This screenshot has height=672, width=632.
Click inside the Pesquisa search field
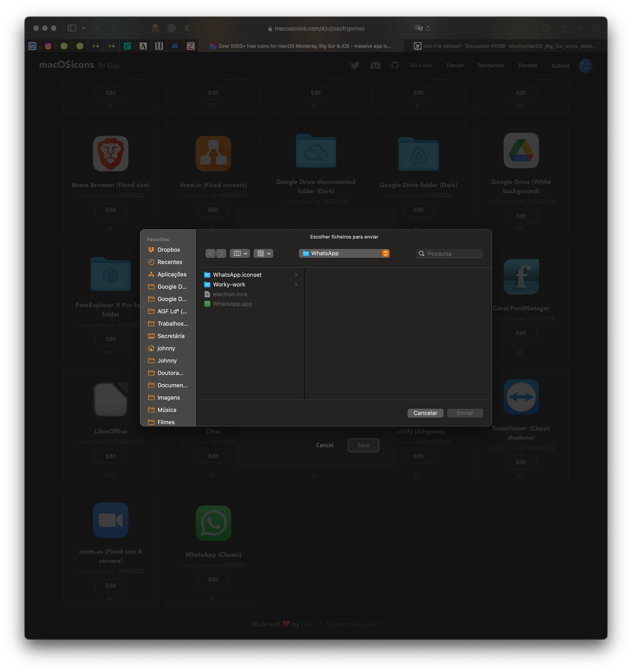tap(450, 253)
